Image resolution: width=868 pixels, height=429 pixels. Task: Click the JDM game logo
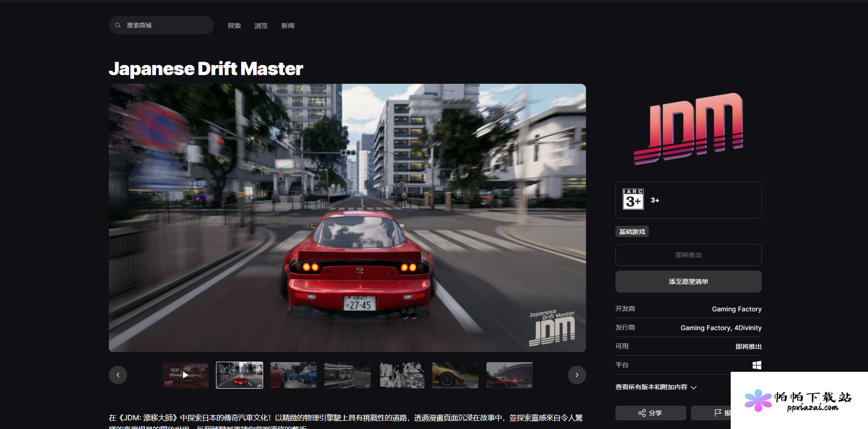point(688,129)
